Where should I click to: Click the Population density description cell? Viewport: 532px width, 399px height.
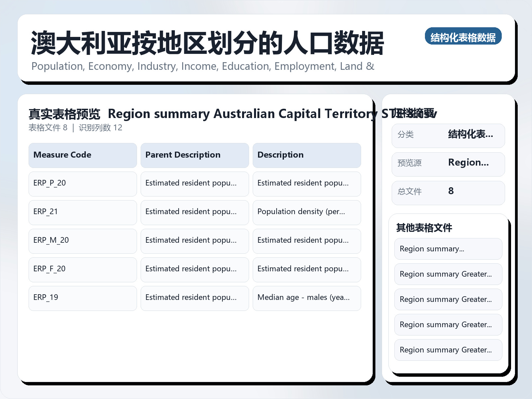pyautogui.click(x=307, y=212)
